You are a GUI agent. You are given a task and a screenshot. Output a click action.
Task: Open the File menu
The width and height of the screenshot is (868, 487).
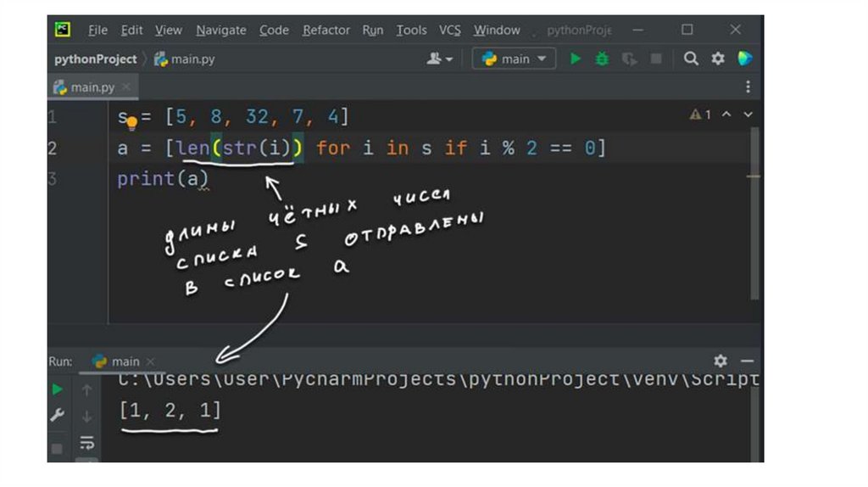click(98, 30)
